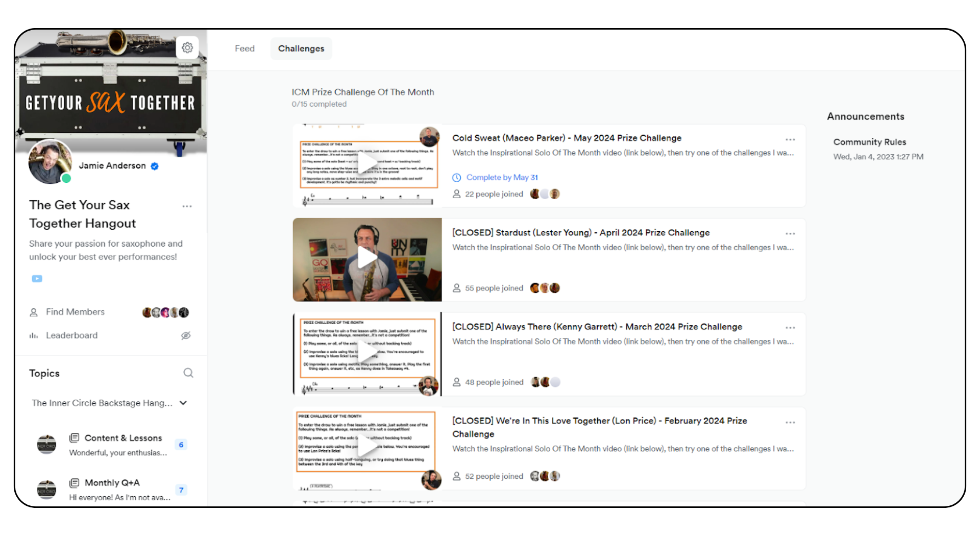Click member avatars next to Find Members
This screenshot has width=980, height=536.
[165, 312]
